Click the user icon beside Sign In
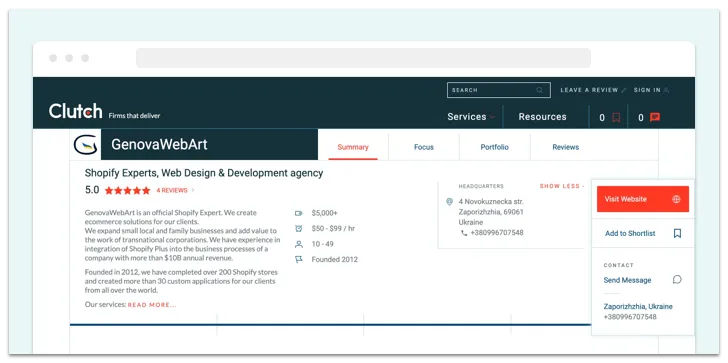728x363 pixels. coord(666,90)
